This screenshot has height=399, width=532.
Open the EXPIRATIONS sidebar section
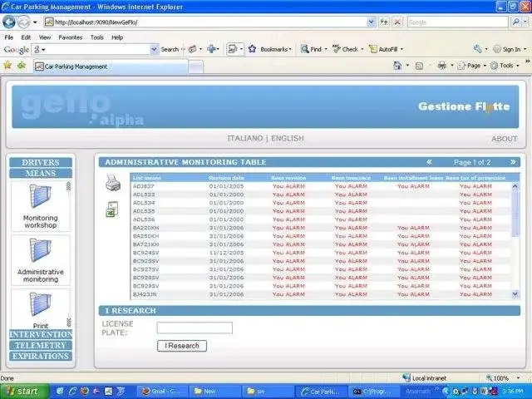coord(41,356)
